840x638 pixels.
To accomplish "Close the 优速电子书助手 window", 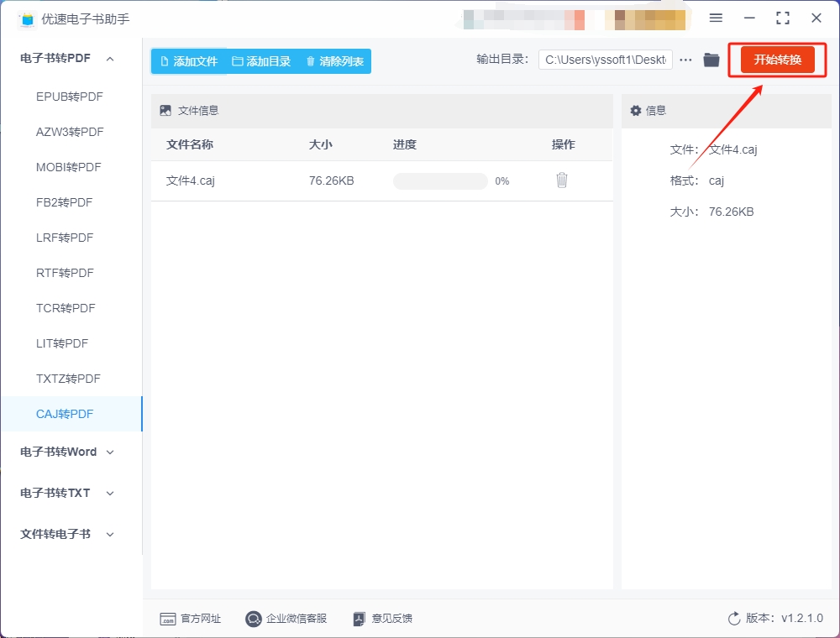I will tap(816, 18).
